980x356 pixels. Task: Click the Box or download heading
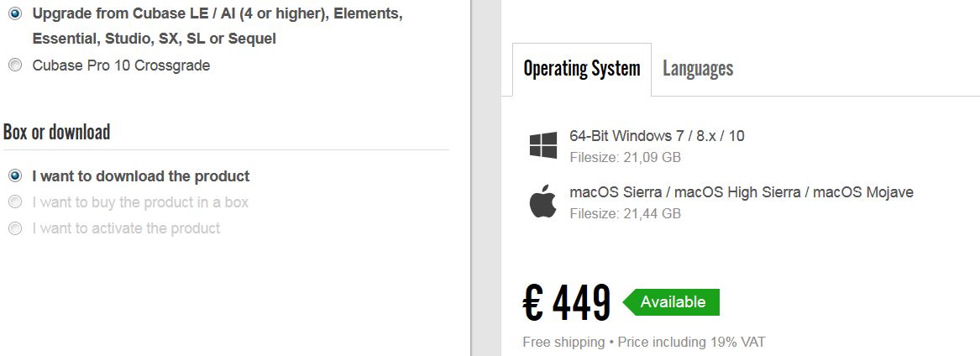point(57,132)
